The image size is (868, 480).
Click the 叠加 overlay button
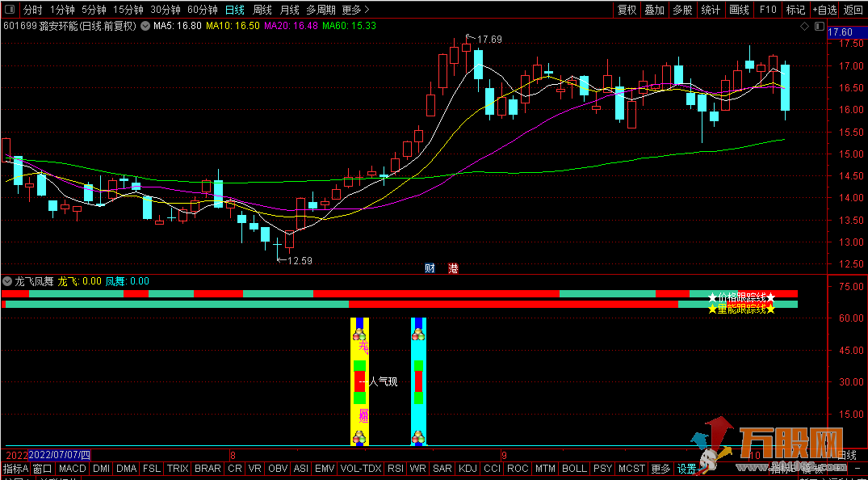click(x=654, y=10)
